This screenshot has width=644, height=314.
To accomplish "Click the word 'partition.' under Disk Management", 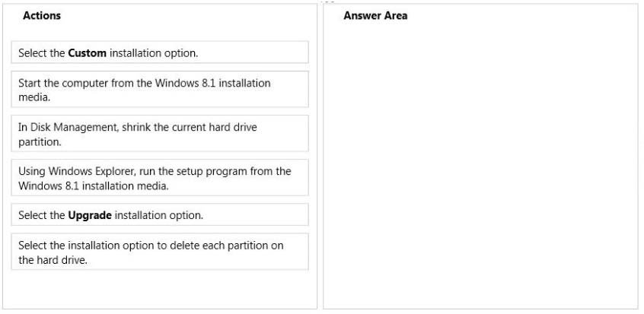I will (x=40, y=142).
